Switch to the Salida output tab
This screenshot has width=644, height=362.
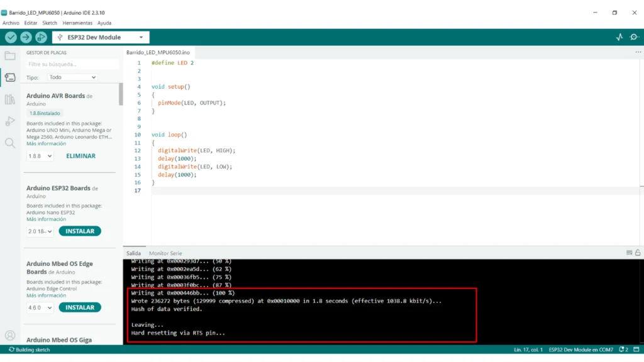133,253
